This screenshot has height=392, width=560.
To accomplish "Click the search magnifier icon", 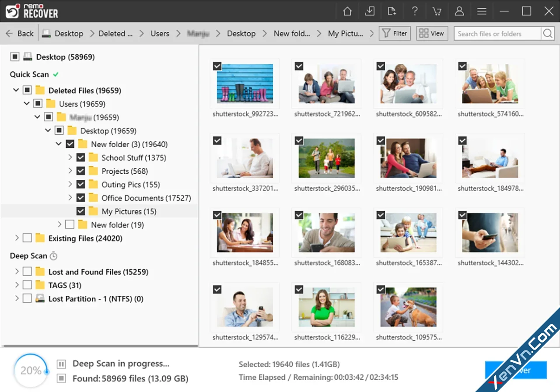I will tap(547, 34).
